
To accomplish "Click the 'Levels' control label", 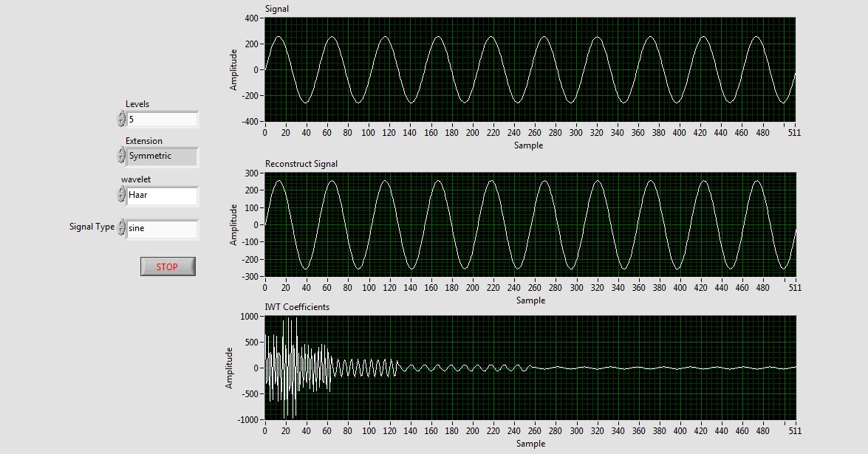I will [x=137, y=104].
